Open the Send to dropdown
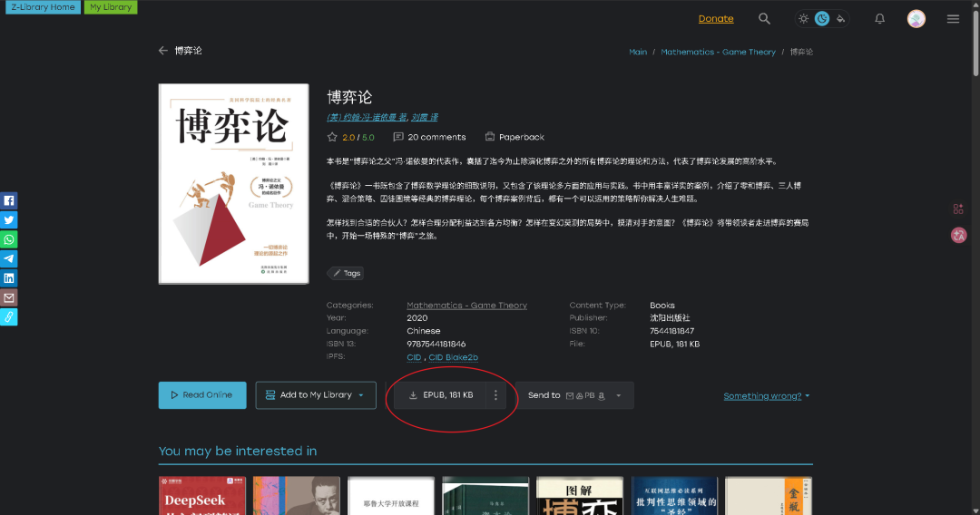This screenshot has width=980, height=515. pyautogui.click(x=619, y=395)
